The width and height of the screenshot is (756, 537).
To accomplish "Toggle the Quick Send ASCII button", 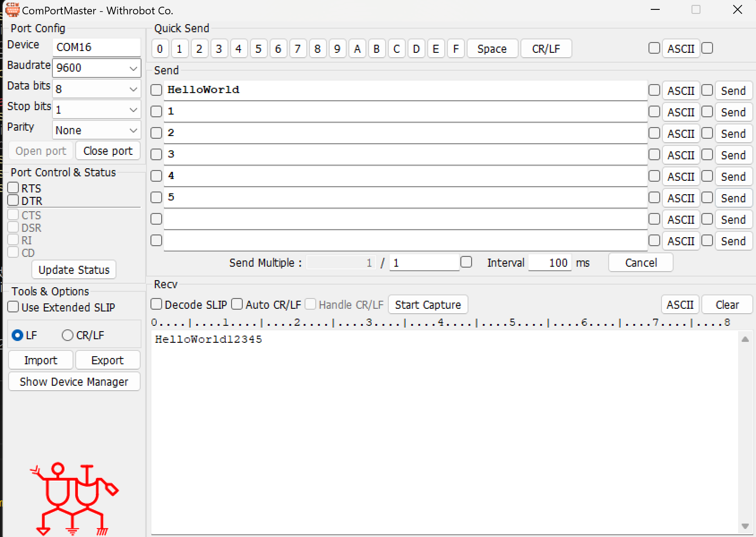I will (x=681, y=49).
